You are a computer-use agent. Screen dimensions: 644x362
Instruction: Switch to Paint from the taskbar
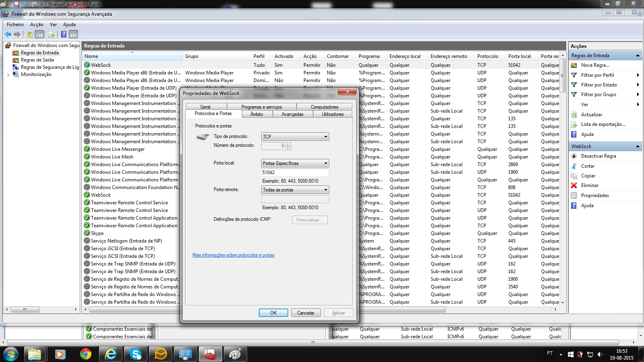coord(235,354)
